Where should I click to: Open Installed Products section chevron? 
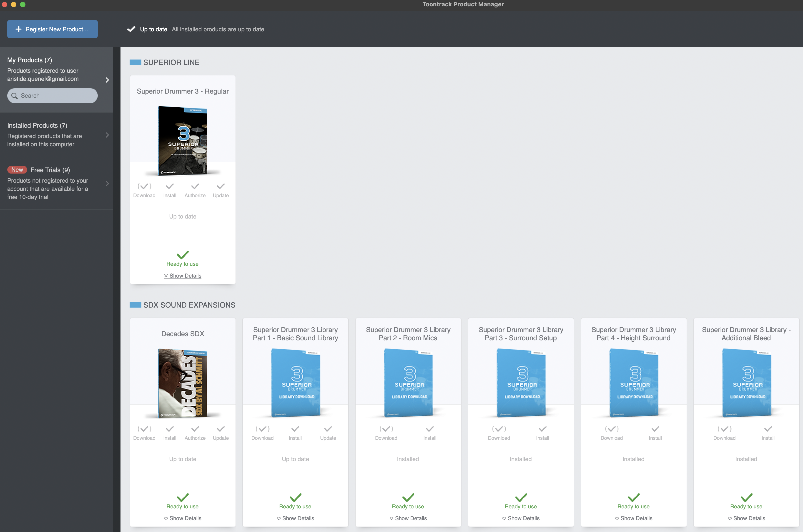(x=107, y=135)
